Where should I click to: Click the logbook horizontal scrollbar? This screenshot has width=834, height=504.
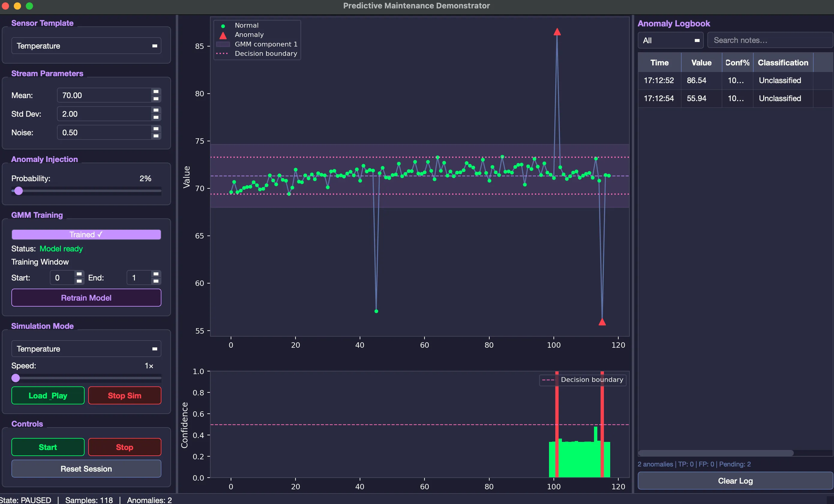click(715, 453)
